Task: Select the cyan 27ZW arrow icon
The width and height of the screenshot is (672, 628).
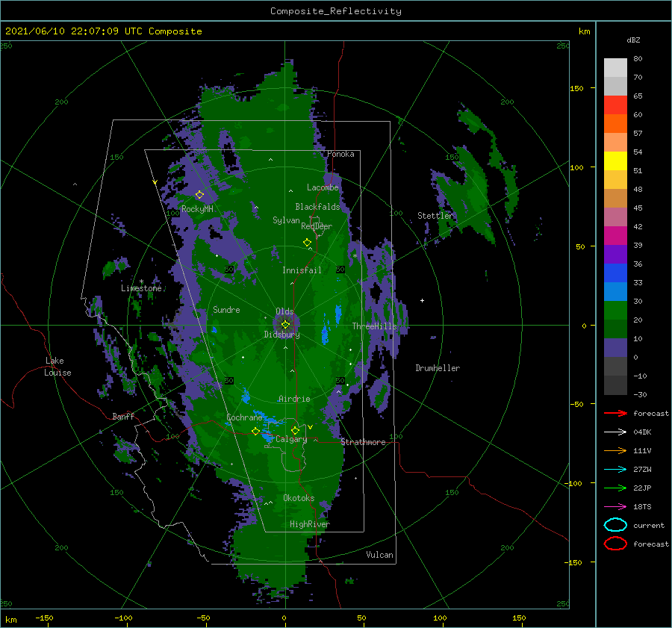Action: [x=615, y=470]
